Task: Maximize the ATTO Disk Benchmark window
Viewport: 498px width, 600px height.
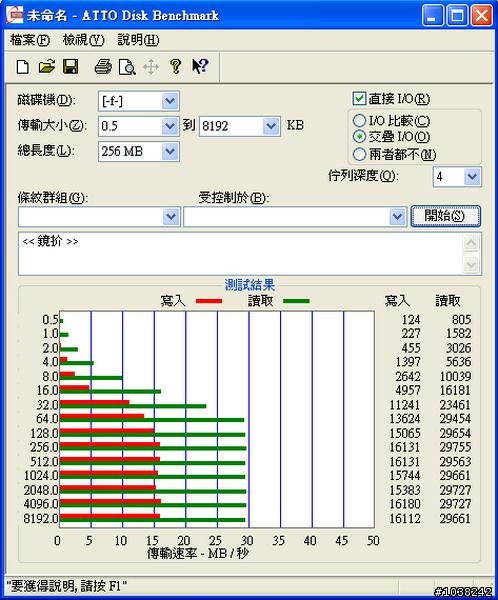Action: (x=457, y=16)
